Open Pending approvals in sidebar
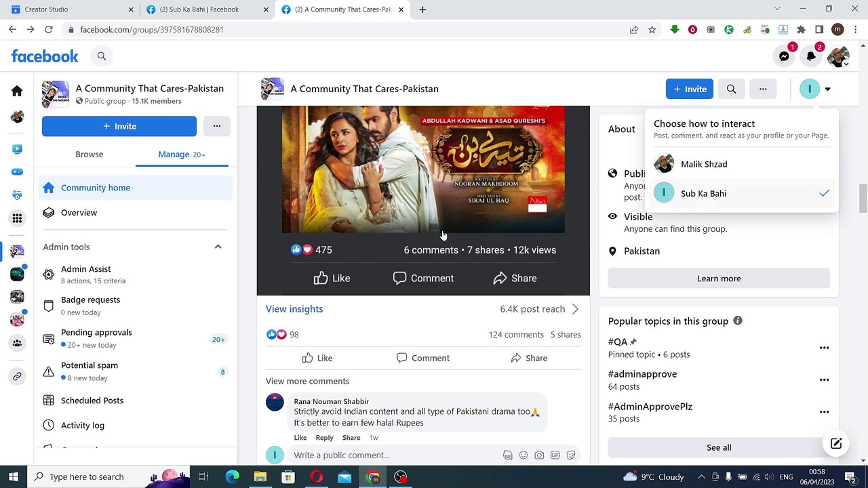Viewport: 868px width, 488px height. pyautogui.click(x=136, y=338)
